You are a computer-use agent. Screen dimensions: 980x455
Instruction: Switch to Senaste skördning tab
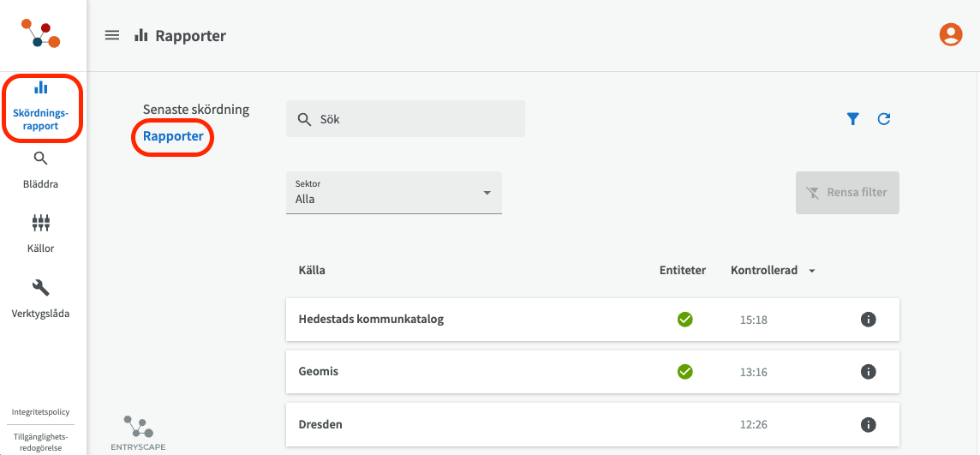point(196,110)
